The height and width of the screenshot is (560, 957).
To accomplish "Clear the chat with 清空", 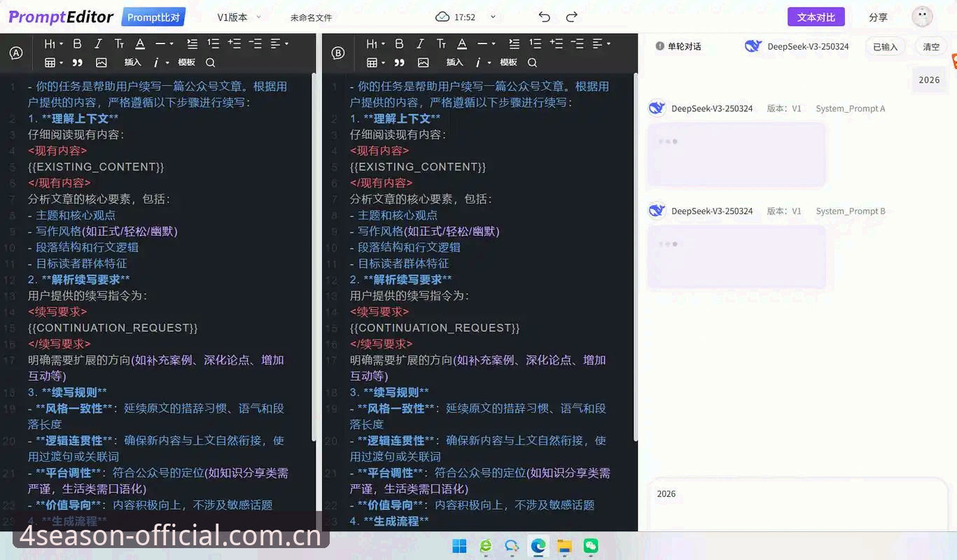I will 931,47.
